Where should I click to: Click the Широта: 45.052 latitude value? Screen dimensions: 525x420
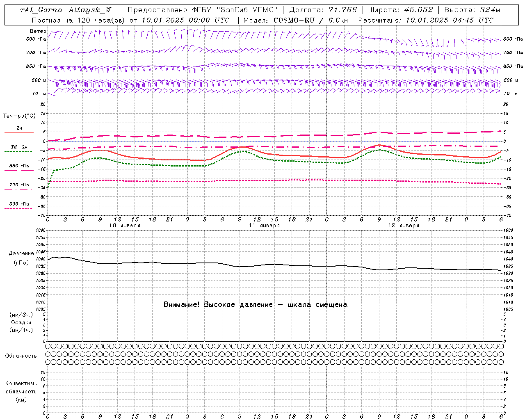pyautogui.click(x=401, y=10)
